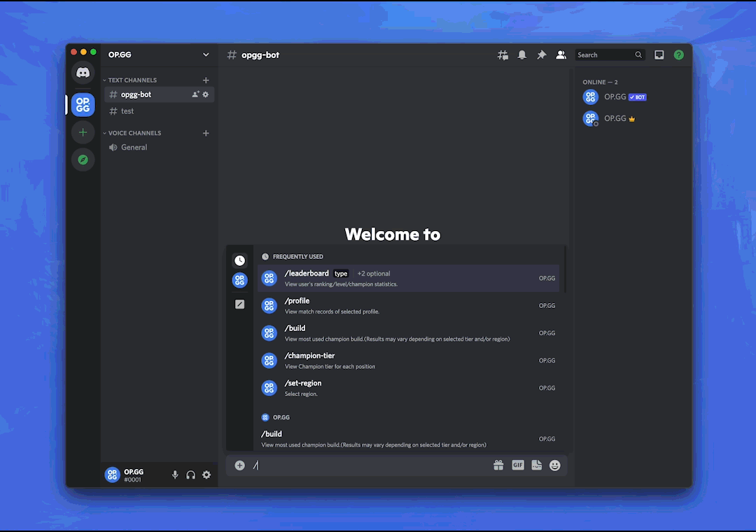Open the opgg-bot text channel
Image resolution: width=756 pixels, height=532 pixels.
coord(159,94)
